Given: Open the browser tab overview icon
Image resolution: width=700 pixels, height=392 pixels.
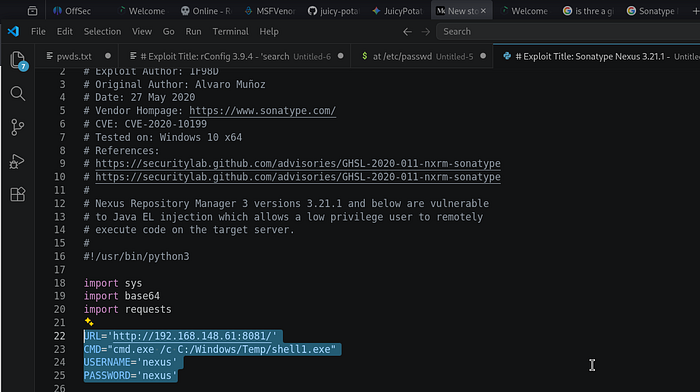Looking at the screenshot, I should click(x=32, y=11).
